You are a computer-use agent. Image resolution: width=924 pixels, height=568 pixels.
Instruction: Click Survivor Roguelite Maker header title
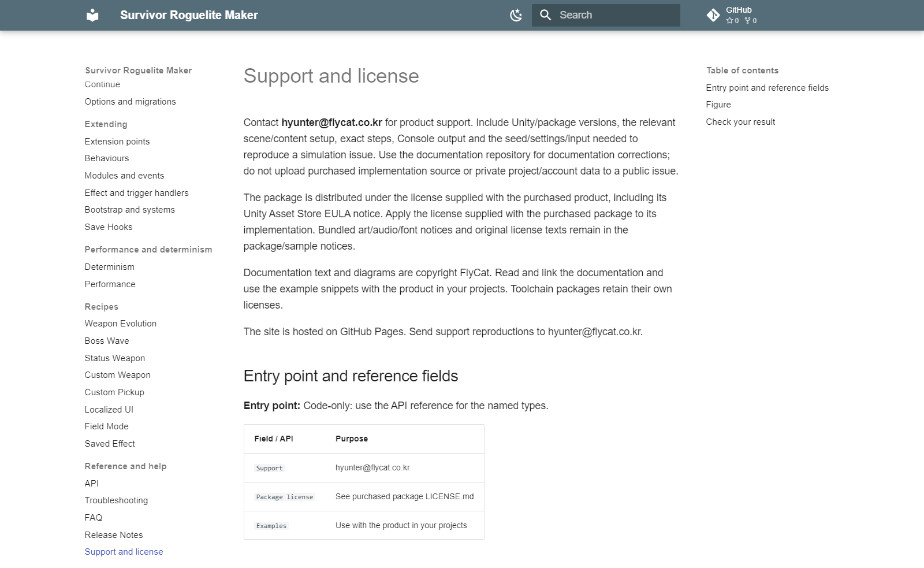pyautogui.click(x=189, y=15)
